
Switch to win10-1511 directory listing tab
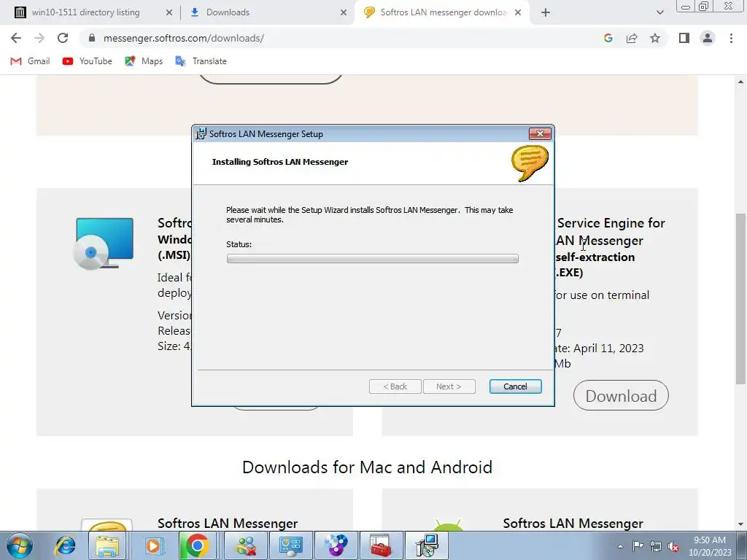click(x=86, y=12)
